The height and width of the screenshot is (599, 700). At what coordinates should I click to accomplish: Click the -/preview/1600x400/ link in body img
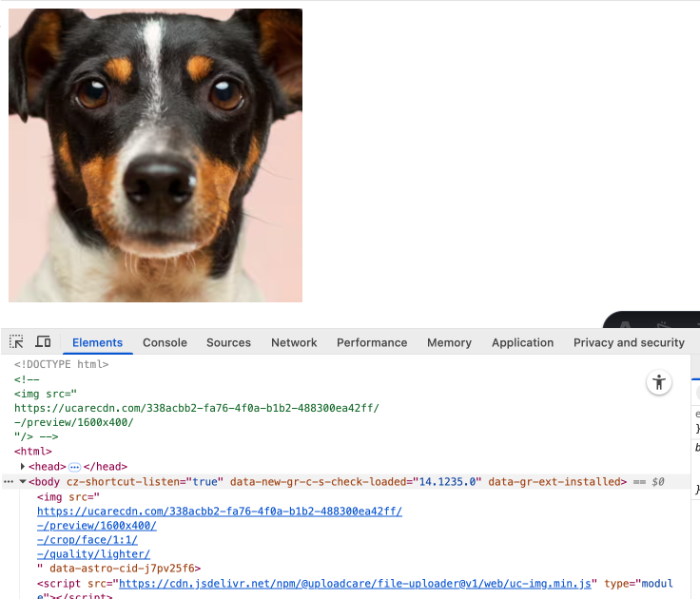97,526
